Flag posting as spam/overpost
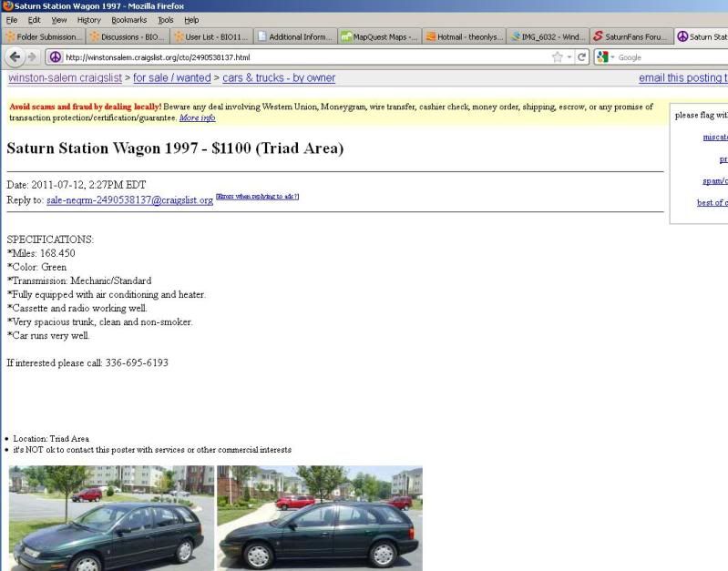This screenshot has width=728, height=571. [715, 181]
